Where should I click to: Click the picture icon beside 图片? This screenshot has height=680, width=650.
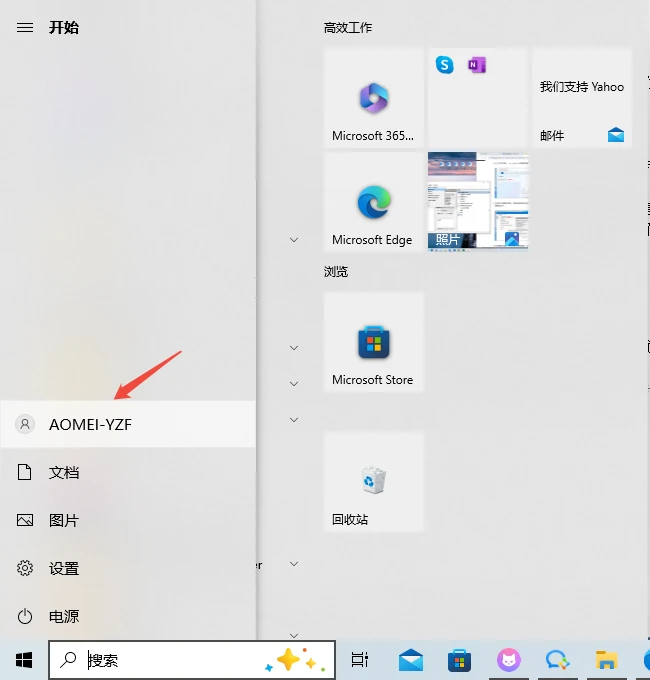[25, 520]
